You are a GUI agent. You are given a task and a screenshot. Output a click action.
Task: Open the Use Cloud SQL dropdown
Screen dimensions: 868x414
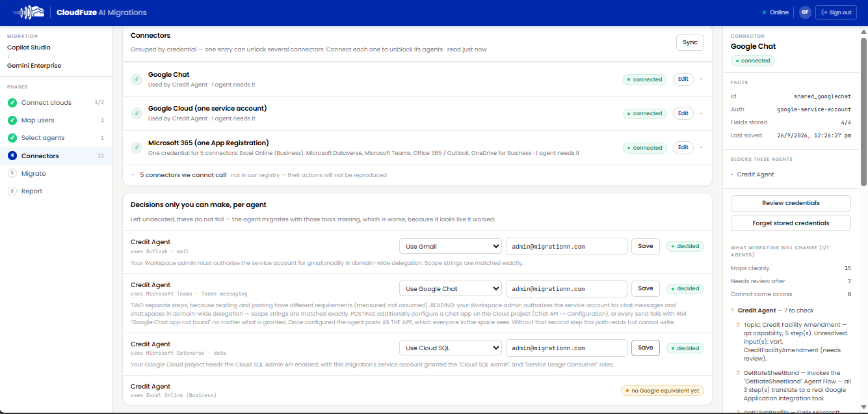[451, 348]
